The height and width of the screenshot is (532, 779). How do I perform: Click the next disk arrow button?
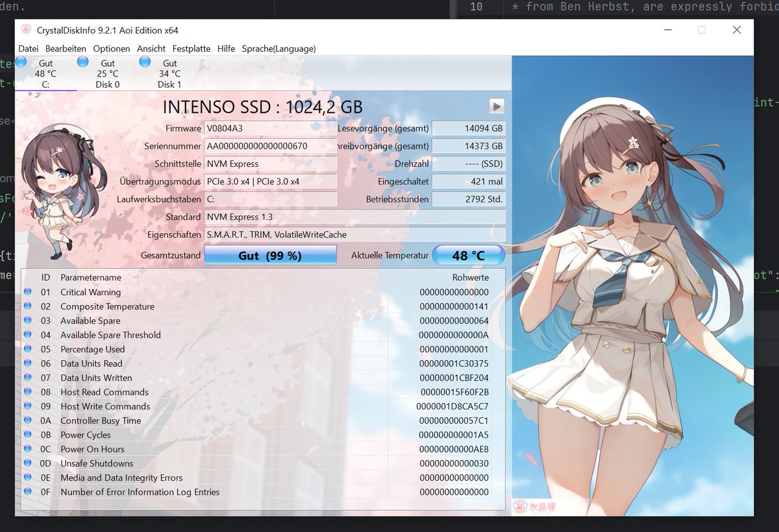(x=497, y=106)
